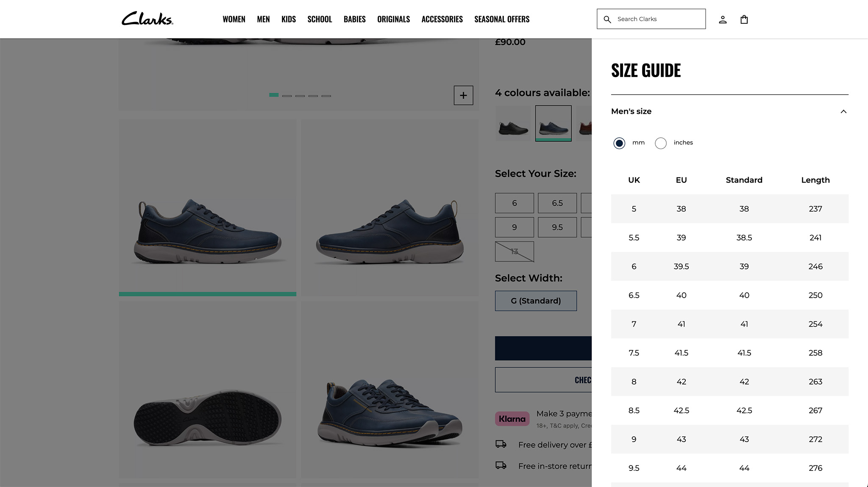Open the SEASONAL OFFERS navigation menu
The height and width of the screenshot is (487, 868).
(501, 19)
